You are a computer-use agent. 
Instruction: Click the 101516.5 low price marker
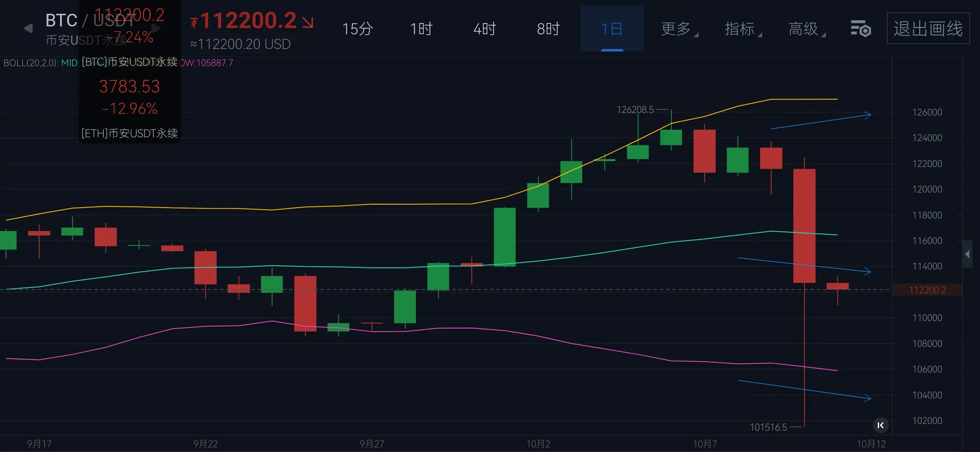point(768,427)
